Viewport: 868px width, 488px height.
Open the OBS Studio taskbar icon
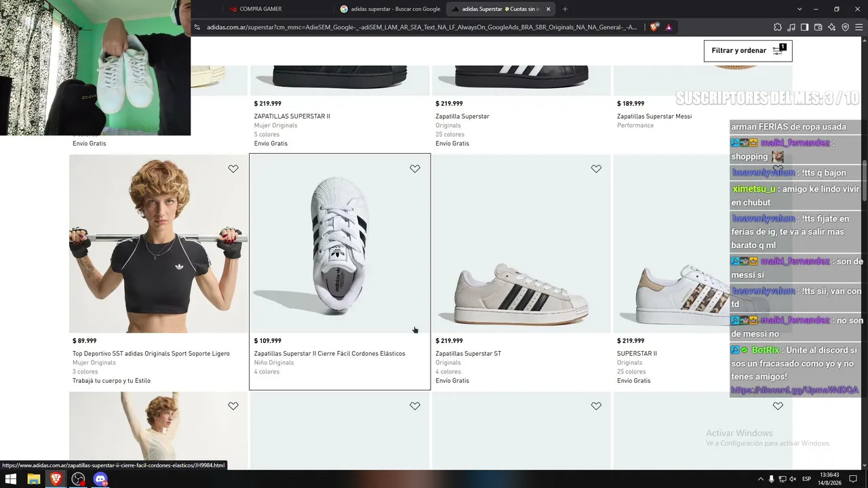pyautogui.click(x=78, y=479)
